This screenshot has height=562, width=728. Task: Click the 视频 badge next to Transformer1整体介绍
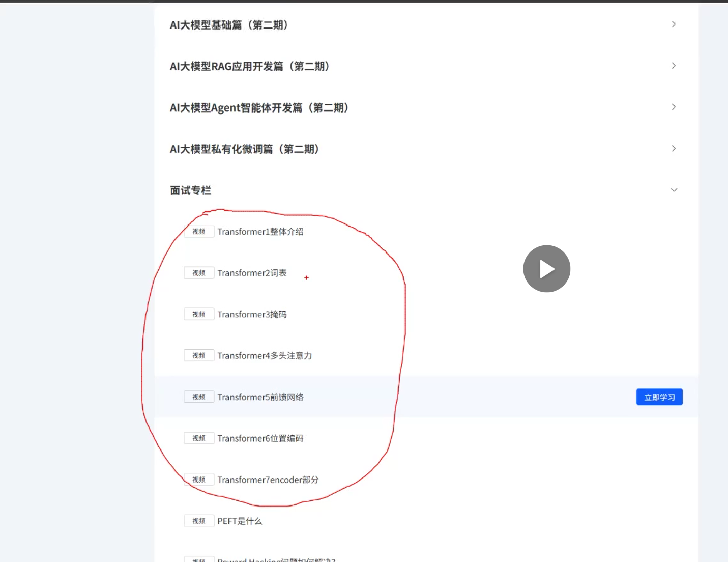(x=198, y=231)
